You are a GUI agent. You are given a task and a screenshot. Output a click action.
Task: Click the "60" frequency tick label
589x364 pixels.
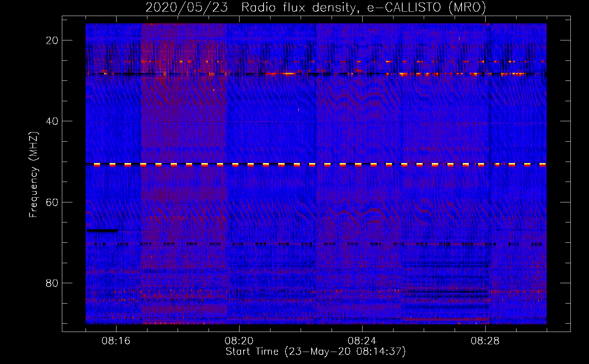tap(52, 202)
